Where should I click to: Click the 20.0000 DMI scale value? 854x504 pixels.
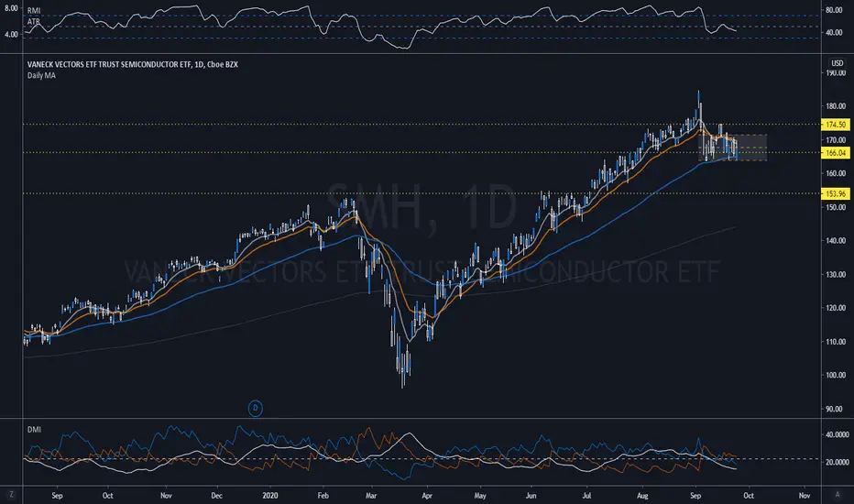838,462
